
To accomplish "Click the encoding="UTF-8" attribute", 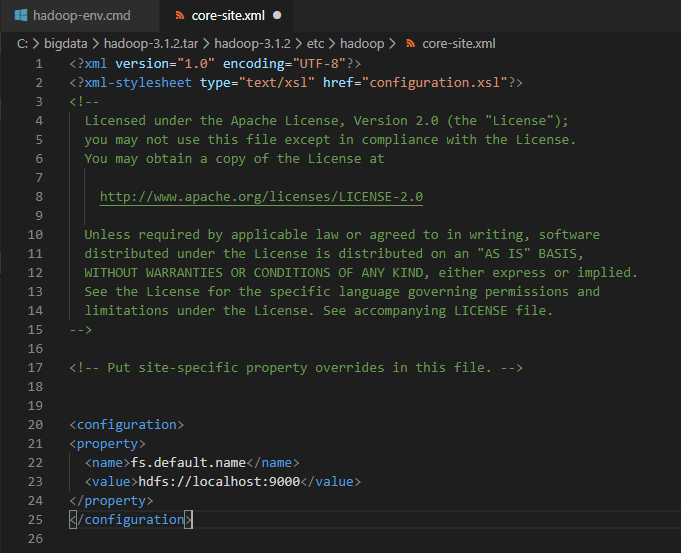I will (x=284, y=63).
